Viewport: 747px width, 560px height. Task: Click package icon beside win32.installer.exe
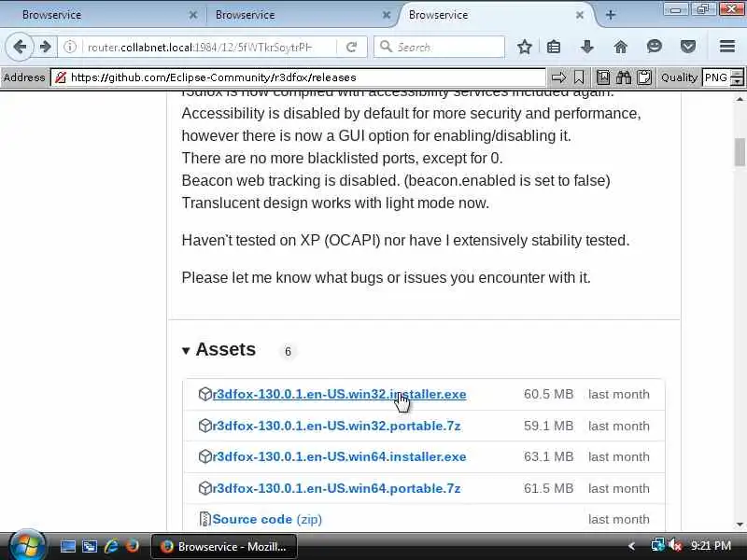(204, 394)
